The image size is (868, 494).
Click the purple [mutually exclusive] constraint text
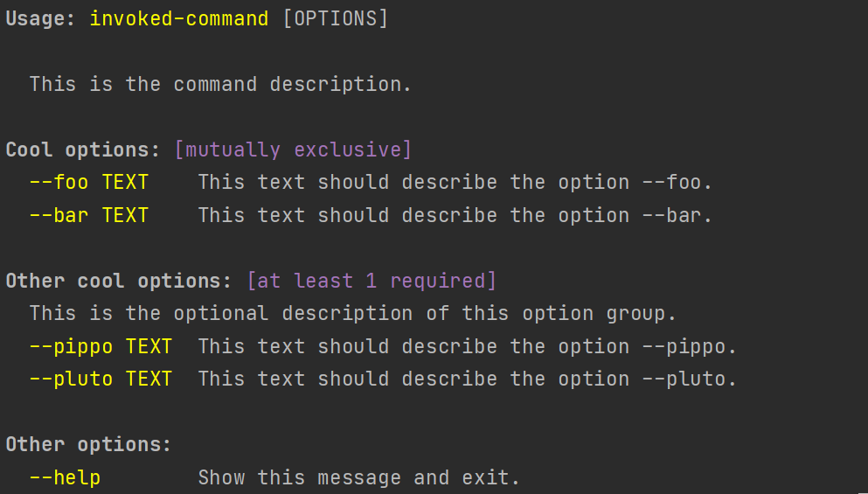[293, 150]
